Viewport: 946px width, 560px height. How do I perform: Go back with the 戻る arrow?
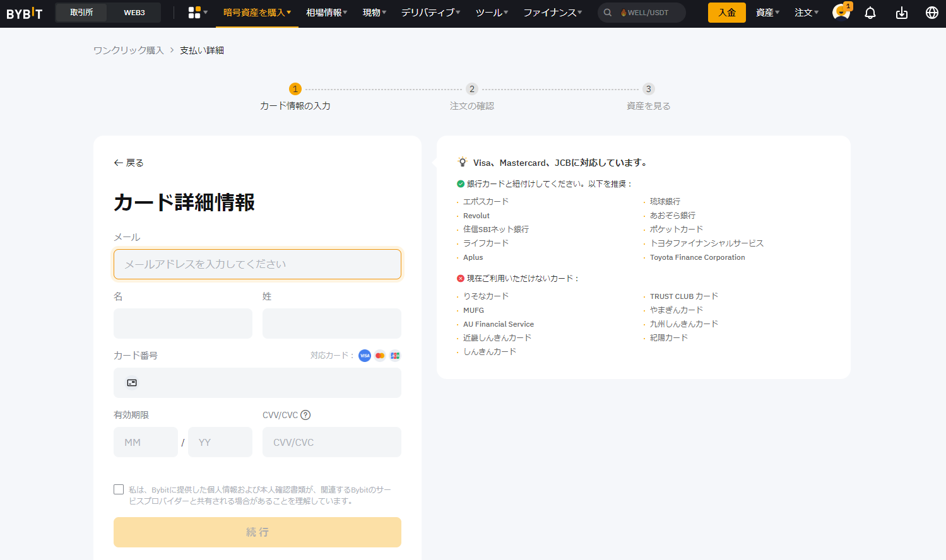129,163
